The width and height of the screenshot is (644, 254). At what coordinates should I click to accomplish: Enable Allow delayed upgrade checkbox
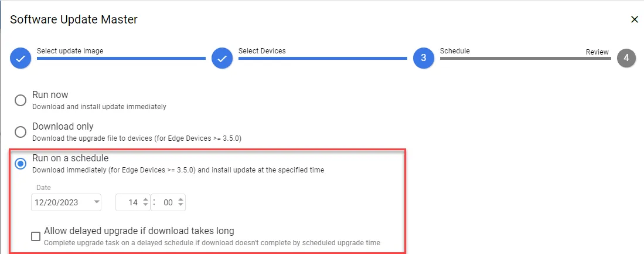pos(36,236)
